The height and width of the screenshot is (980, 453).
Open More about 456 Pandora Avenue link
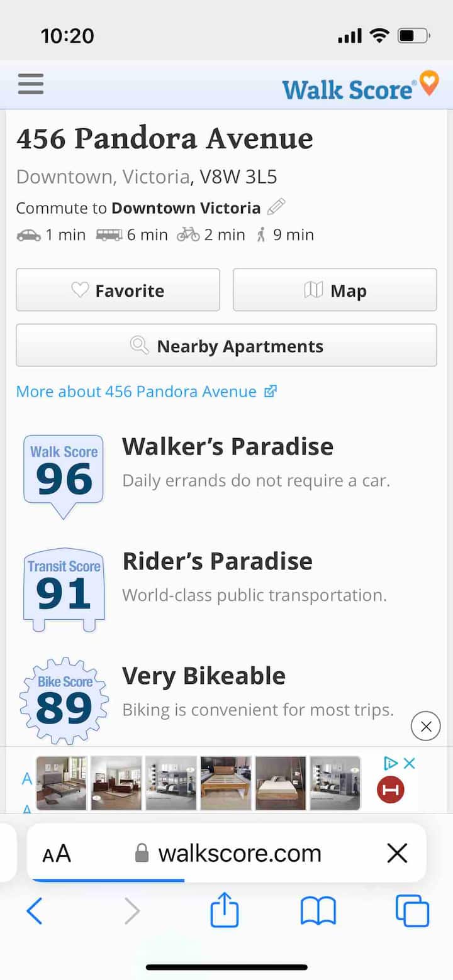click(146, 392)
